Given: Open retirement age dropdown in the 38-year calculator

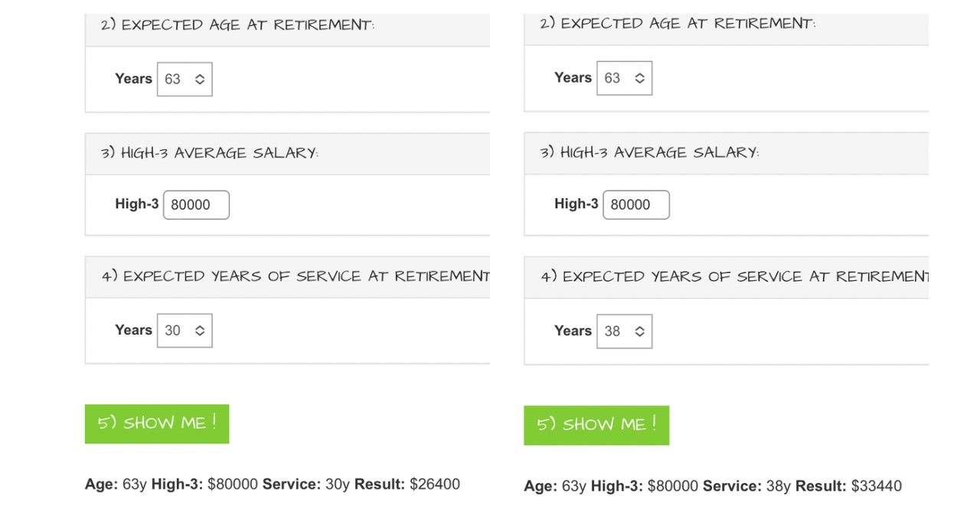Looking at the screenshot, I should point(624,78).
